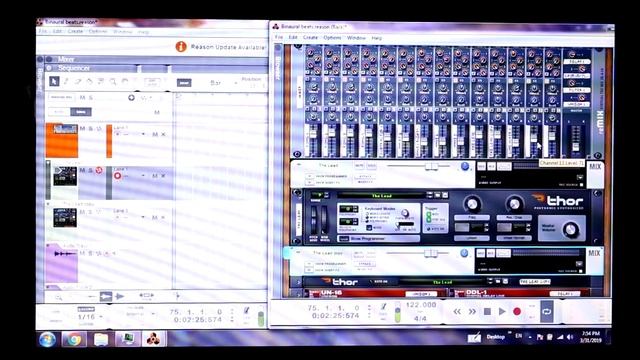The image size is (640, 360).
Task: Click the Thor browse patch folder icon
Action: click(438, 196)
